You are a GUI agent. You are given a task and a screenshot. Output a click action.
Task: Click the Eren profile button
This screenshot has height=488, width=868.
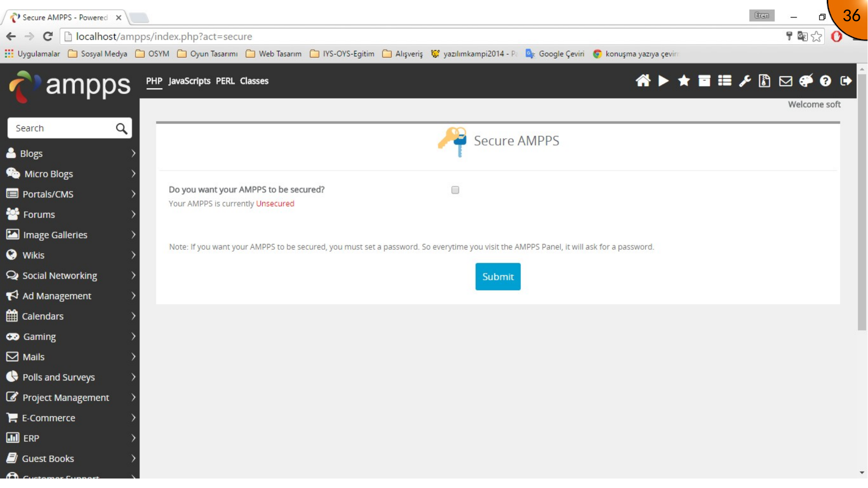coord(762,15)
